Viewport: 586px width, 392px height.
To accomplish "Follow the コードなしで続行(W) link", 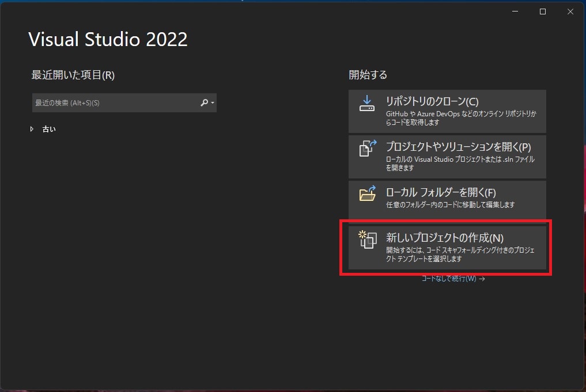I will coord(453,279).
